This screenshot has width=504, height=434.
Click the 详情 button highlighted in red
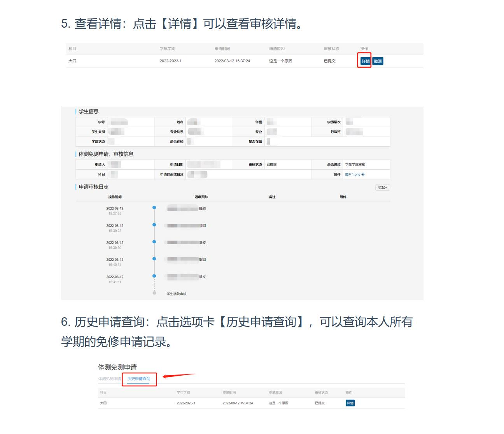pos(365,61)
